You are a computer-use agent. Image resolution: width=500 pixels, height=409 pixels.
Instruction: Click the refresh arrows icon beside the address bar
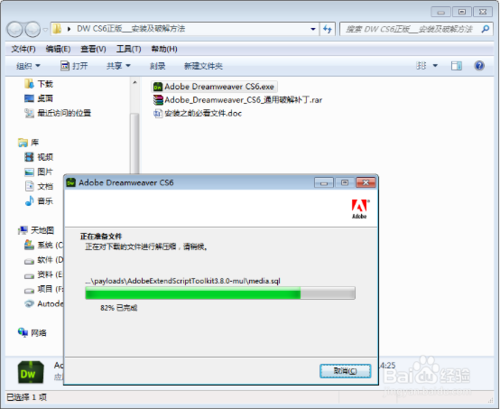point(327,29)
